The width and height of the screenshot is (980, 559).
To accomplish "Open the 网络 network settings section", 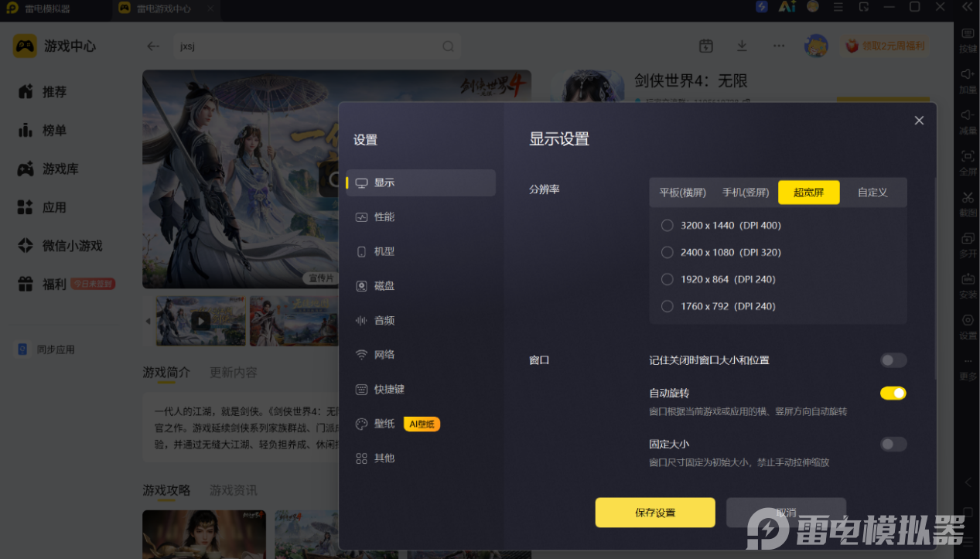I will pos(421,355).
